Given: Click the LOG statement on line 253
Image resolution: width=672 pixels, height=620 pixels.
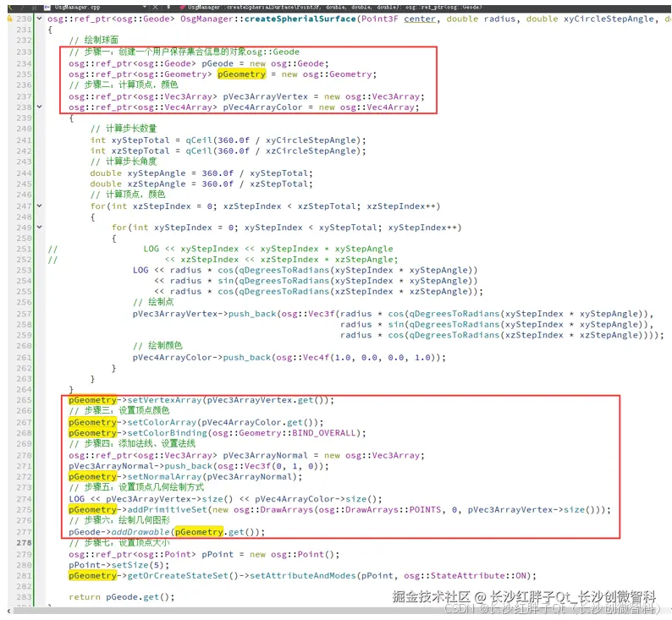Looking at the screenshot, I should click(305, 270).
